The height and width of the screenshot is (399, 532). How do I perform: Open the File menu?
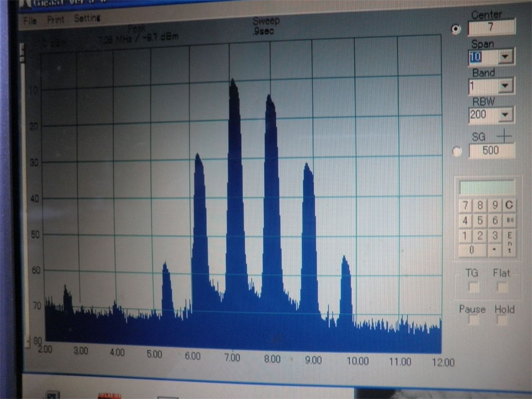click(30, 20)
